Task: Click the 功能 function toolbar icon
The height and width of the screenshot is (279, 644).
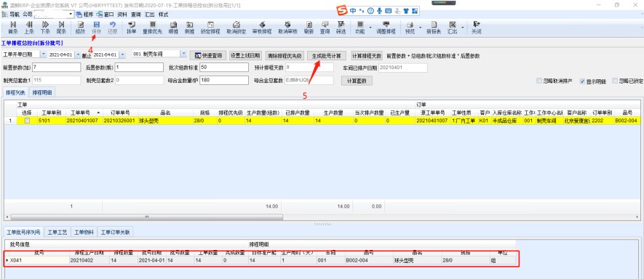Action: pyautogui.click(x=359, y=28)
